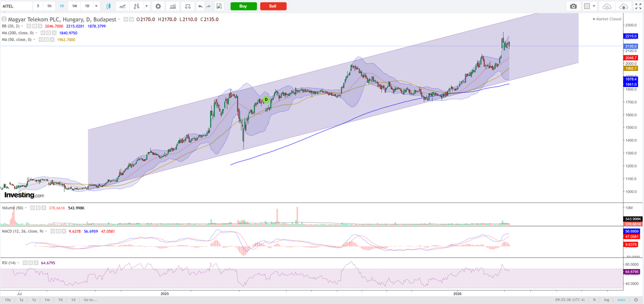Screen dimensions: 644x304
Task: Load a saved chart layout from cloud
Action: click(x=607, y=6)
